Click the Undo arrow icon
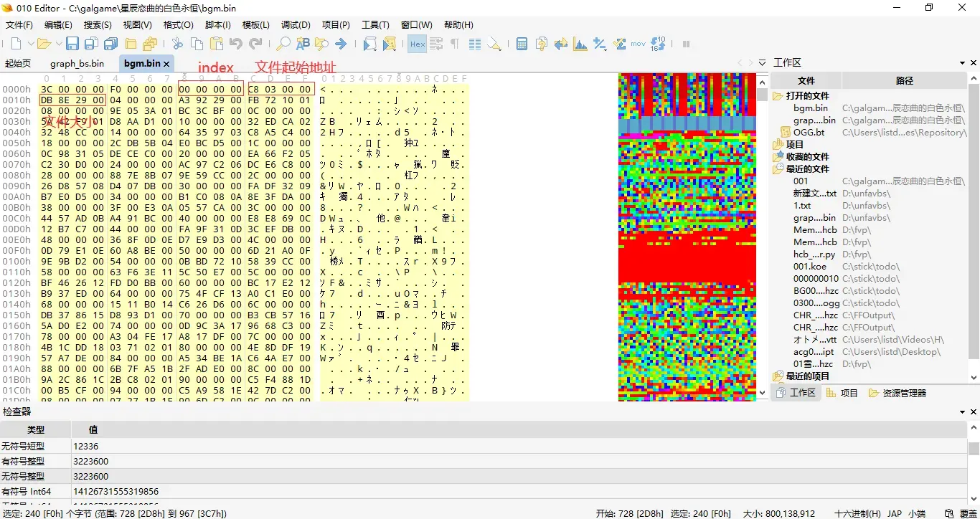This screenshot has height=519, width=980. pos(235,44)
